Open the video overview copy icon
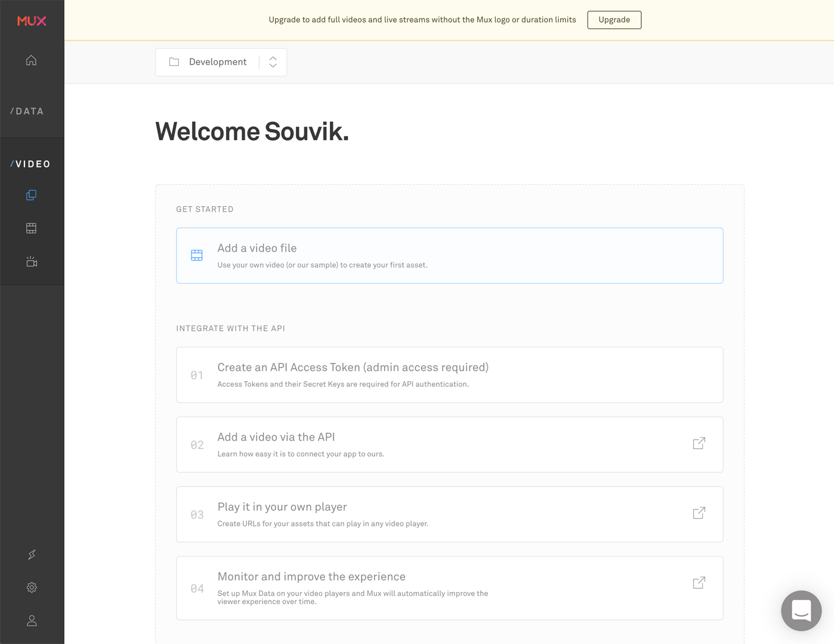Screen dimensions: 834x644 [x=32, y=195]
